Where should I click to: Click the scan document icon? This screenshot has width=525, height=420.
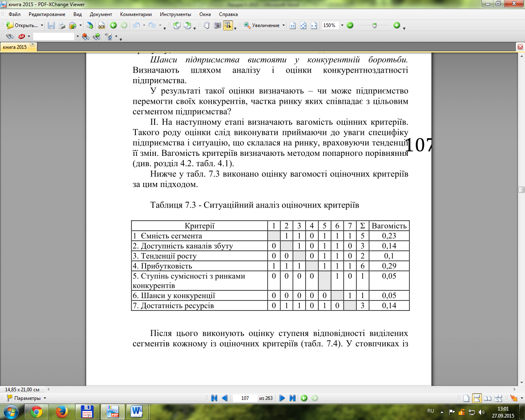(x=90, y=25)
